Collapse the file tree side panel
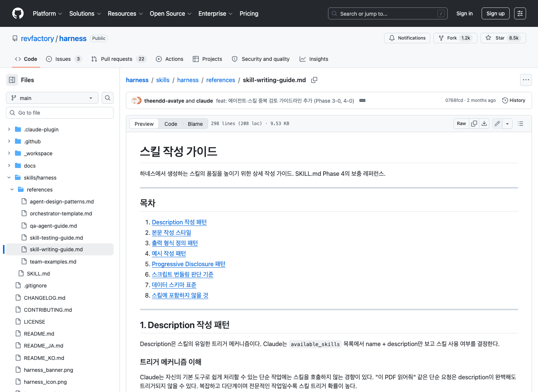The height and width of the screenshot is (392, 538). click(x=12, y=80)
